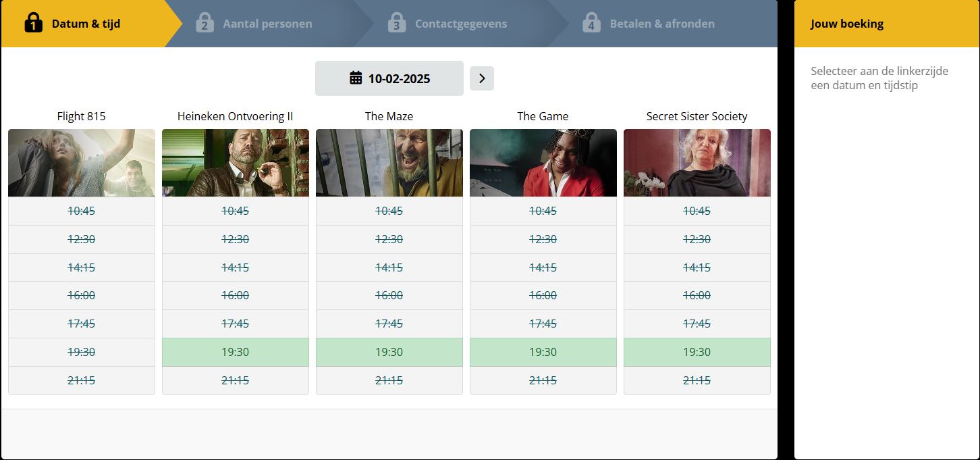Pick Secret Sister Society 19:30 slot
Screen dimensions: 980x460
point(697,352)
